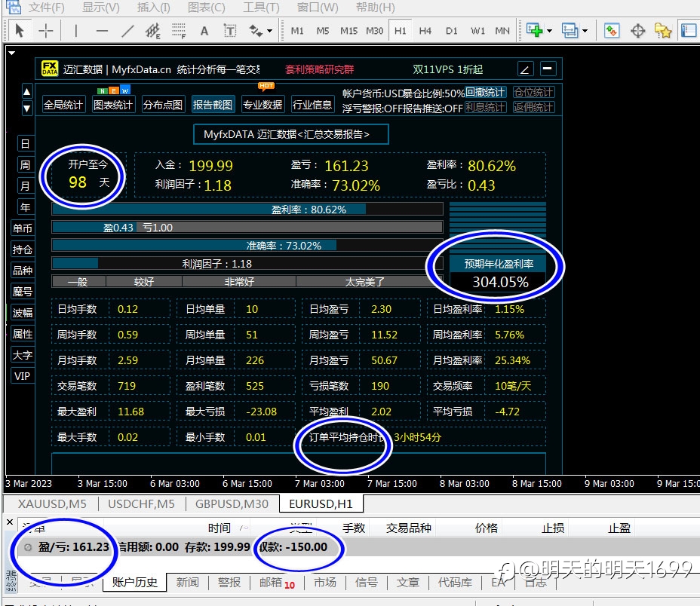This screenshot has width=700, height=606.
Task: Open the 插入(I) menu
Action: click(x=154, y=7)
